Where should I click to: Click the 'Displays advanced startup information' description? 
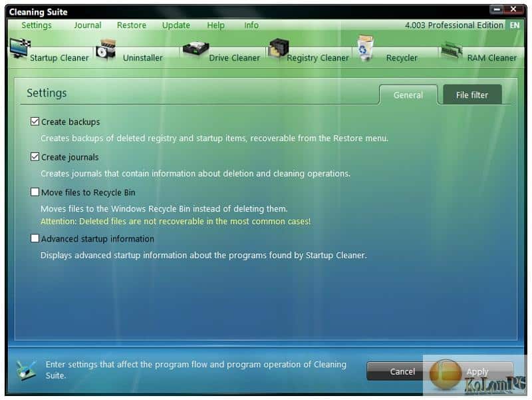203,256
